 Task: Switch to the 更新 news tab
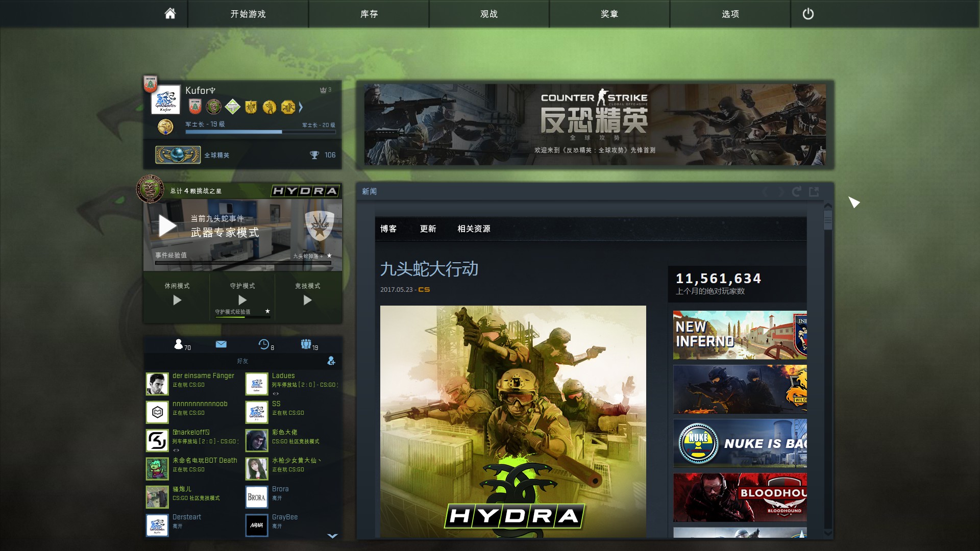(428, 229)
